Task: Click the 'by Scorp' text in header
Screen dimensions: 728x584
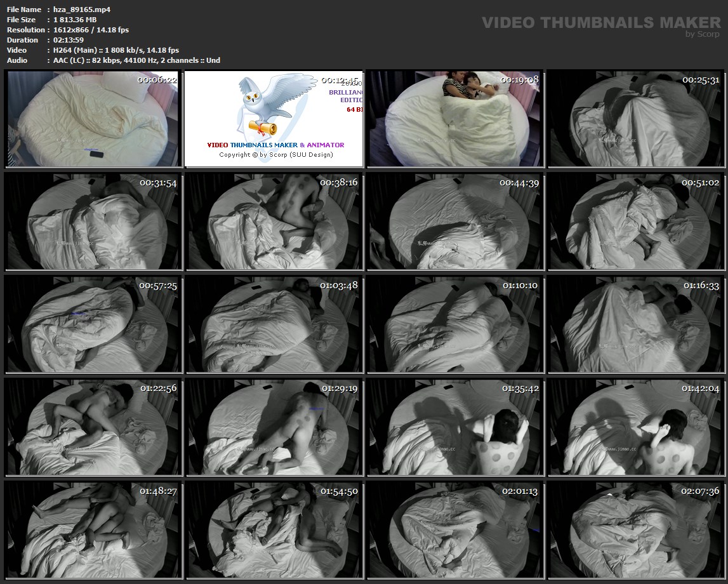Action: click(703, 34)
